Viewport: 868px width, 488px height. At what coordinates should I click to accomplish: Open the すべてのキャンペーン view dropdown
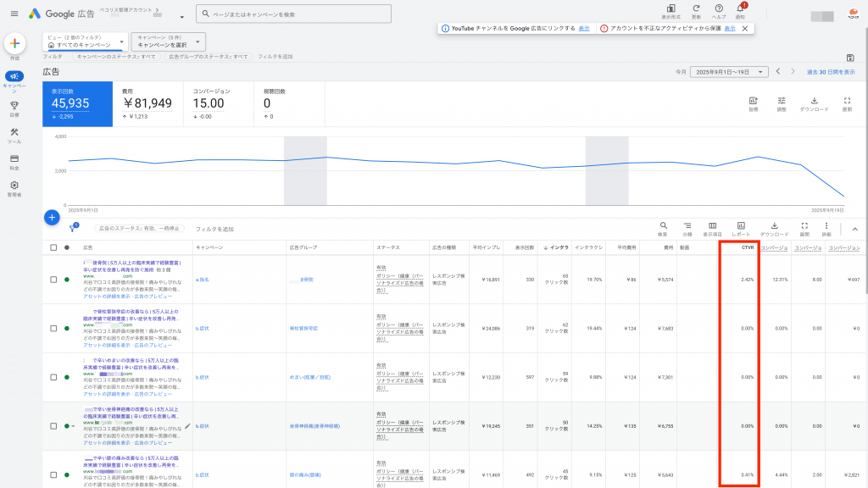click(x=85, y=42)
